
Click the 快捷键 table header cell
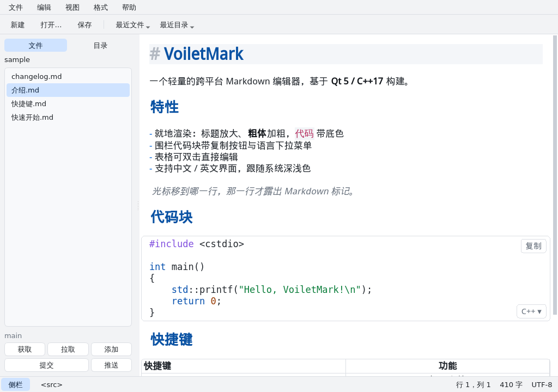(x=244, y=366)
